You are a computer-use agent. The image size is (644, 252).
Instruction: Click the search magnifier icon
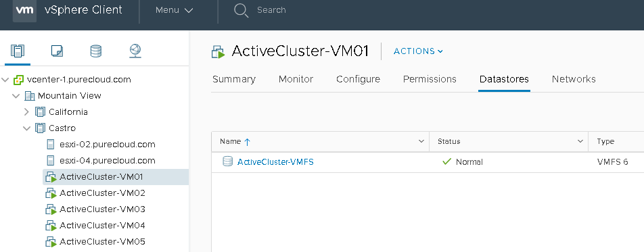(x=241, y=10)
